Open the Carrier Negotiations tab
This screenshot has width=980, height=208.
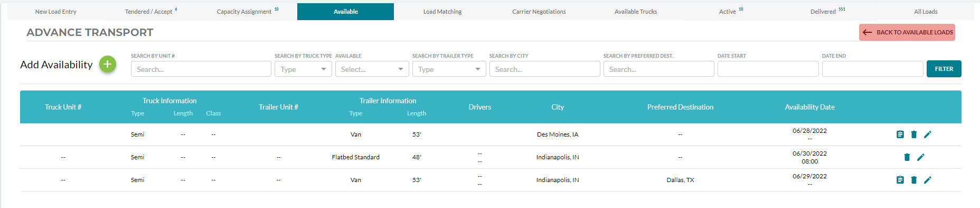(539, 12)
